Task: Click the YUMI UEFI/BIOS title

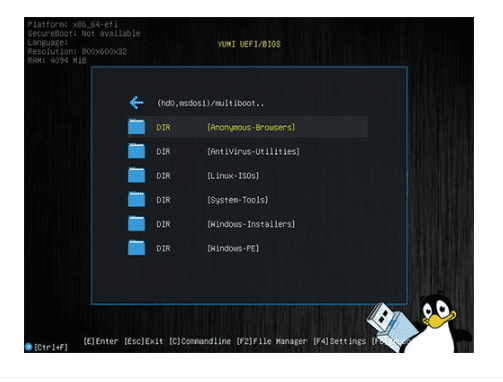Action: (x=249, y=44)
